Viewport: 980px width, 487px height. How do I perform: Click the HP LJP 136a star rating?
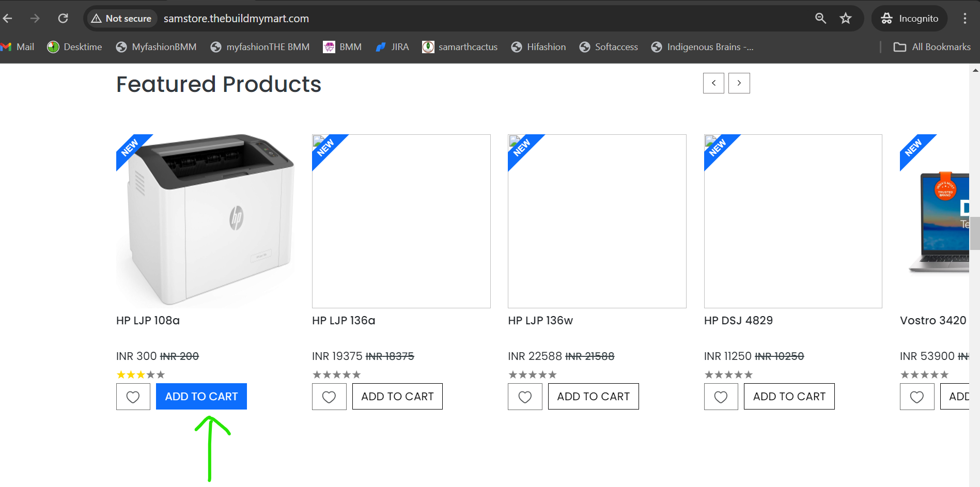coord(336,375)
